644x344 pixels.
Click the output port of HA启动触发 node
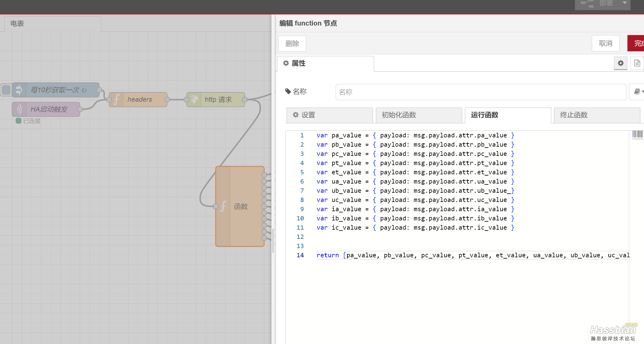click(80, 109)
